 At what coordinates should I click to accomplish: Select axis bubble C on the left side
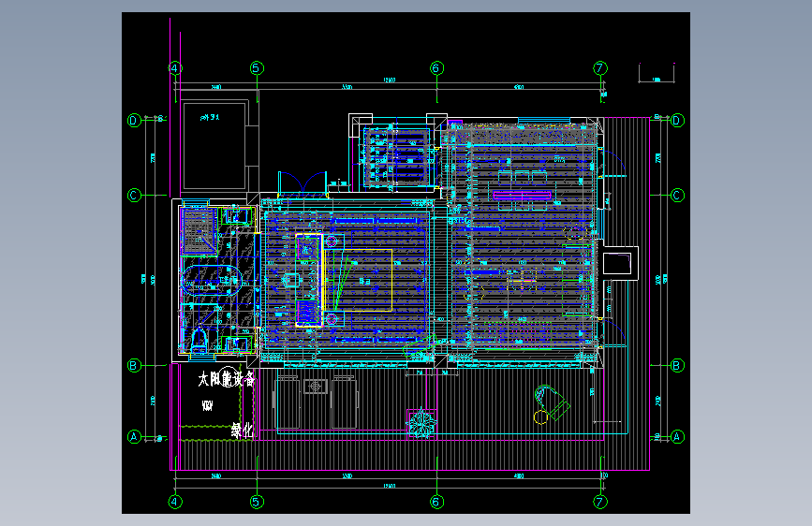coord(134,196)
